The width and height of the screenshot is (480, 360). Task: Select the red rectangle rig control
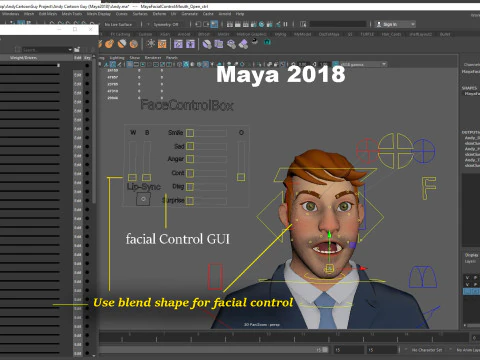click(x=215, y=276)
